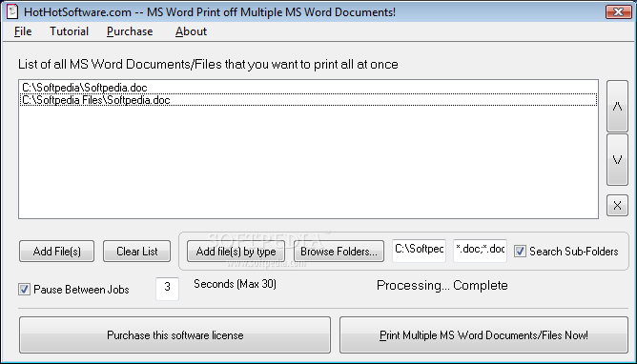Select C:\Softpedia\Softpedia.doc in the list
The image size is (637, 364).
309,88
